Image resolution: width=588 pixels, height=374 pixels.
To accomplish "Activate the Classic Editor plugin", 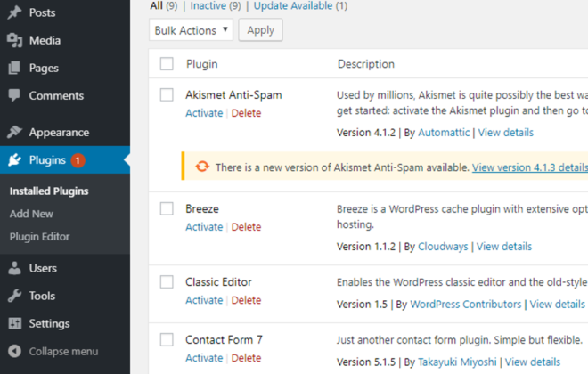I will pyautogui.click(x=204, y=300).
